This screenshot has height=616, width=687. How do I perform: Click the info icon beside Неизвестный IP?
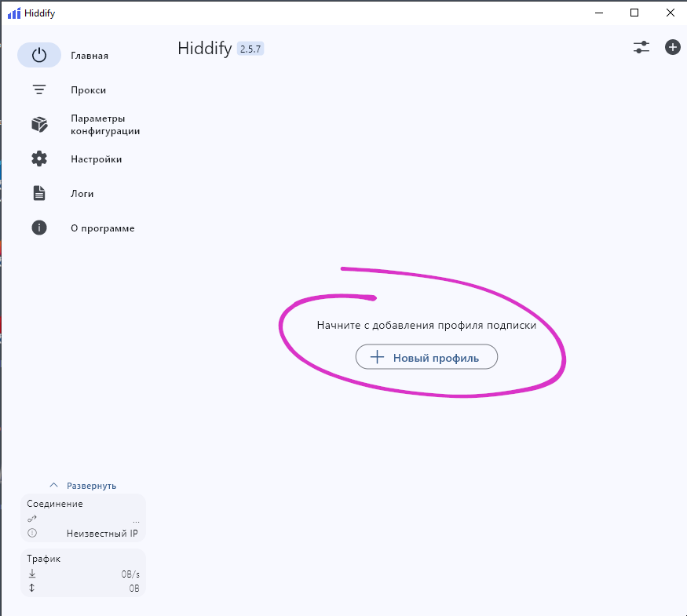[x=32, y=533]
